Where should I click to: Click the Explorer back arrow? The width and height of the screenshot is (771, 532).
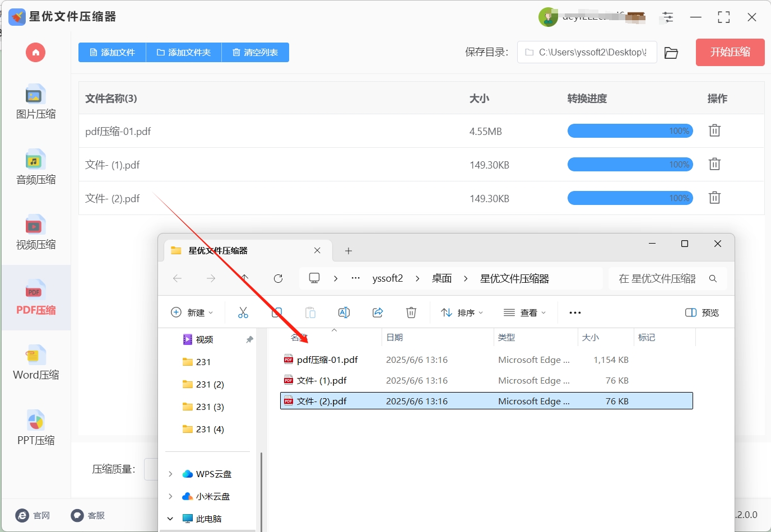[x=178, y=278]
